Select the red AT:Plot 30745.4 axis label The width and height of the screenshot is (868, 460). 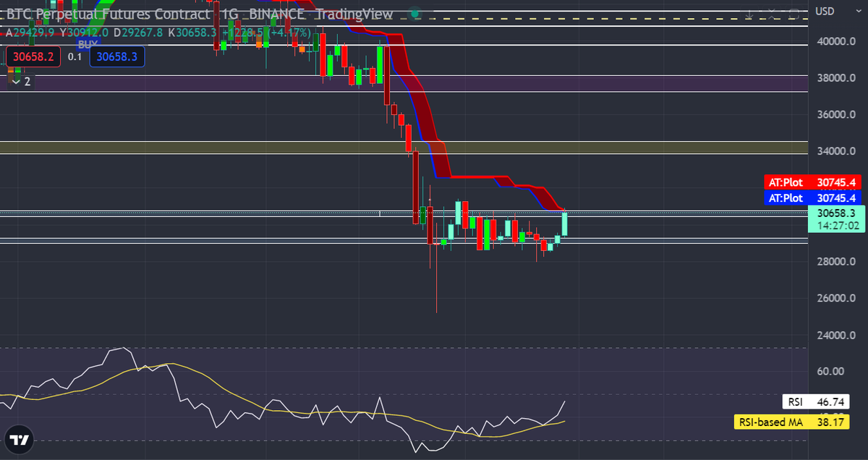pos(812,182)
